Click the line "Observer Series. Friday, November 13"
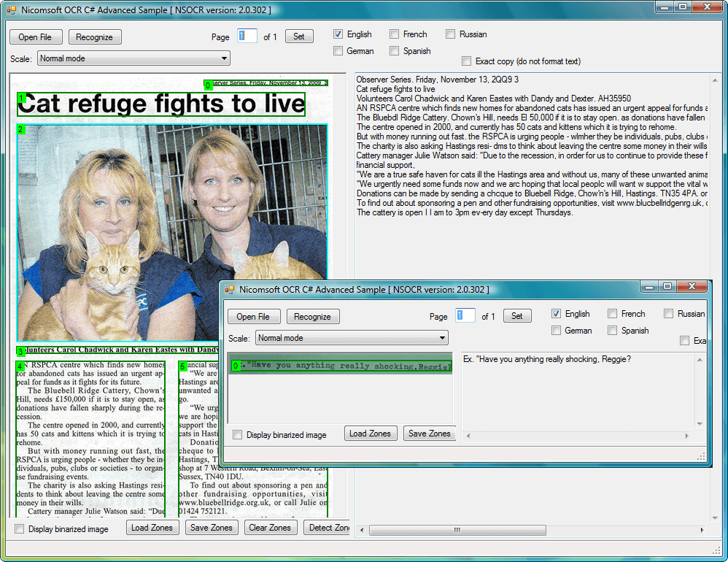This screenshot has height=562, width=728. coord(438,80)
